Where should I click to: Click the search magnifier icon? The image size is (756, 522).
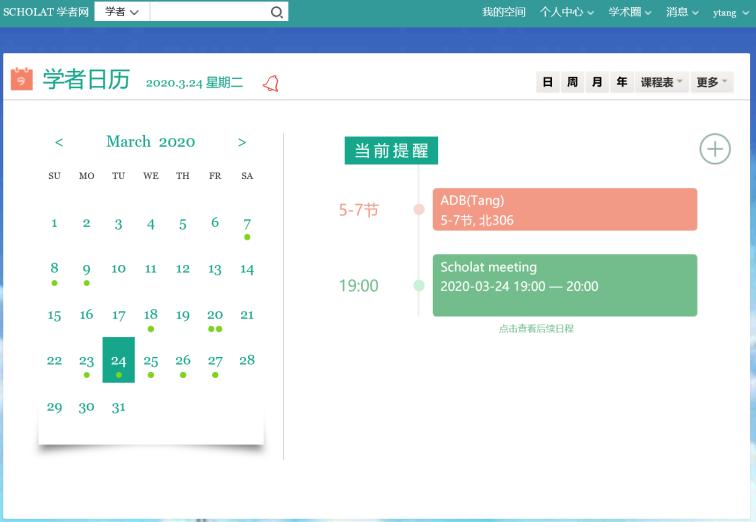(x=277, y=12)
